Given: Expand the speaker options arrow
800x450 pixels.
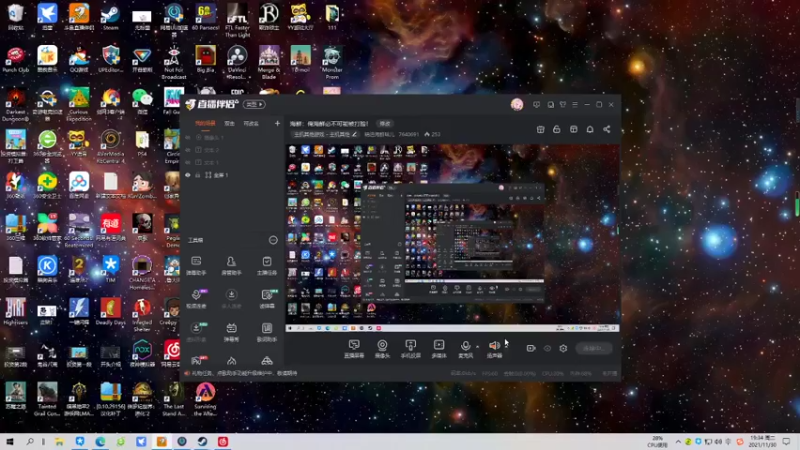Looking at the screenshot, I should pos(505,347).
